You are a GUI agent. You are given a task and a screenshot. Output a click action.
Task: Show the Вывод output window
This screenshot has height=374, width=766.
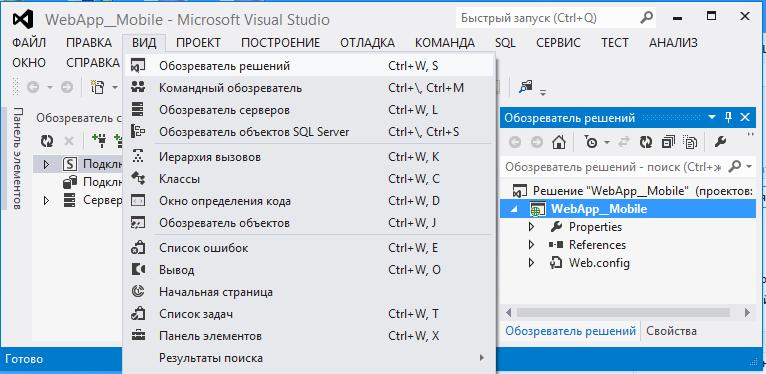tap(309, 270)
